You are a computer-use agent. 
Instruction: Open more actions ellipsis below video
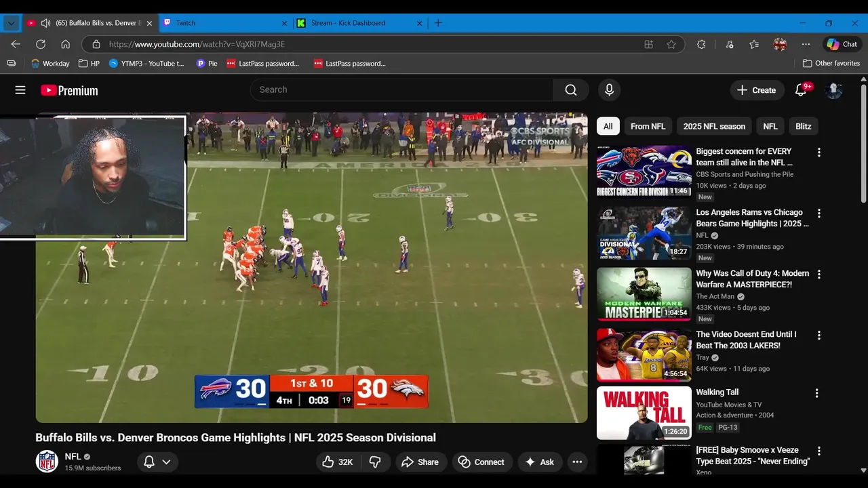[577, 462]
